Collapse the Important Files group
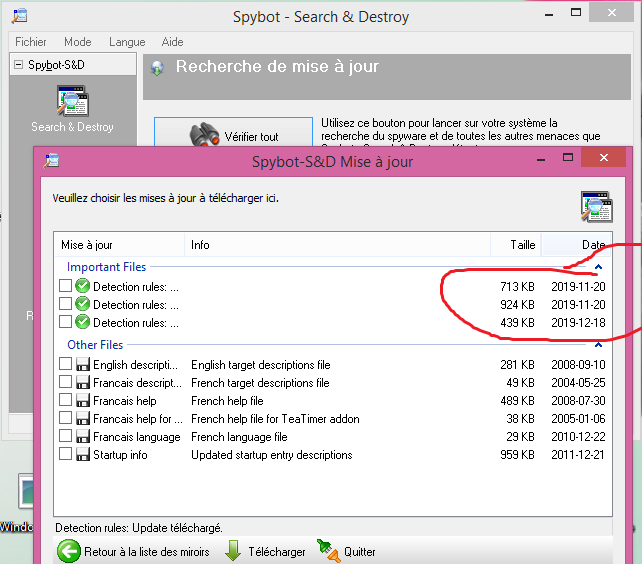The image size is (642, 564). (x=598, y=267)
